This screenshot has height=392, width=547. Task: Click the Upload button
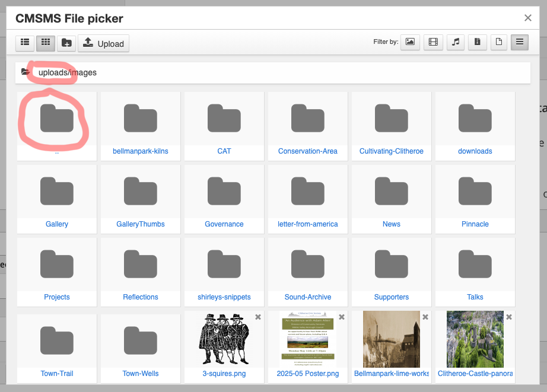[x=103, y=43]
